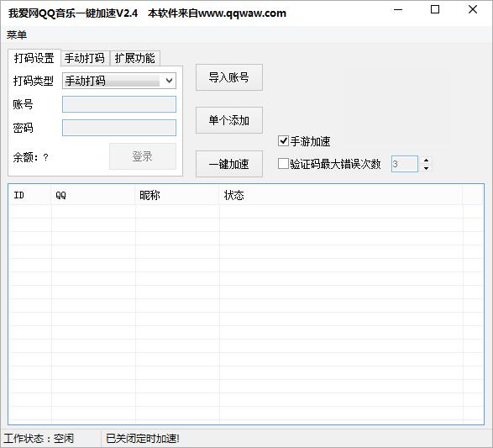493x448 pixels.
Task: Focus the 账号 input field
Action: pyautogui.click(x=119, y=104)
